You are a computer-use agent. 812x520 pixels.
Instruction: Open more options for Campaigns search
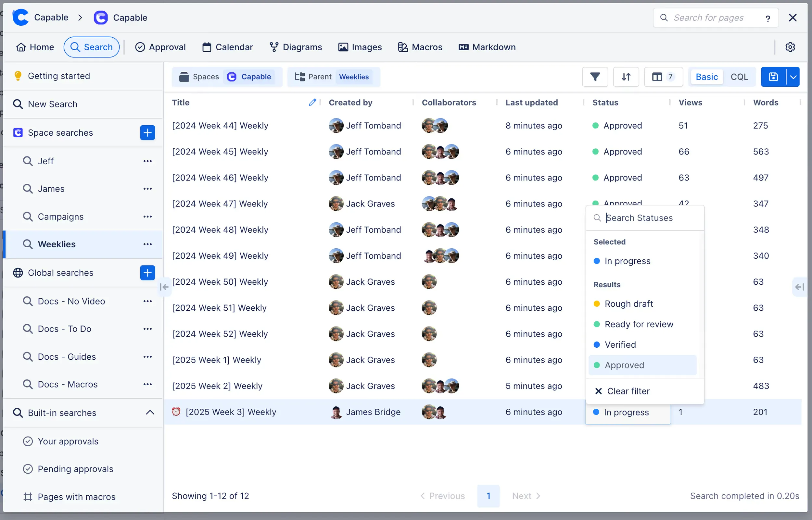coord(147,217)
